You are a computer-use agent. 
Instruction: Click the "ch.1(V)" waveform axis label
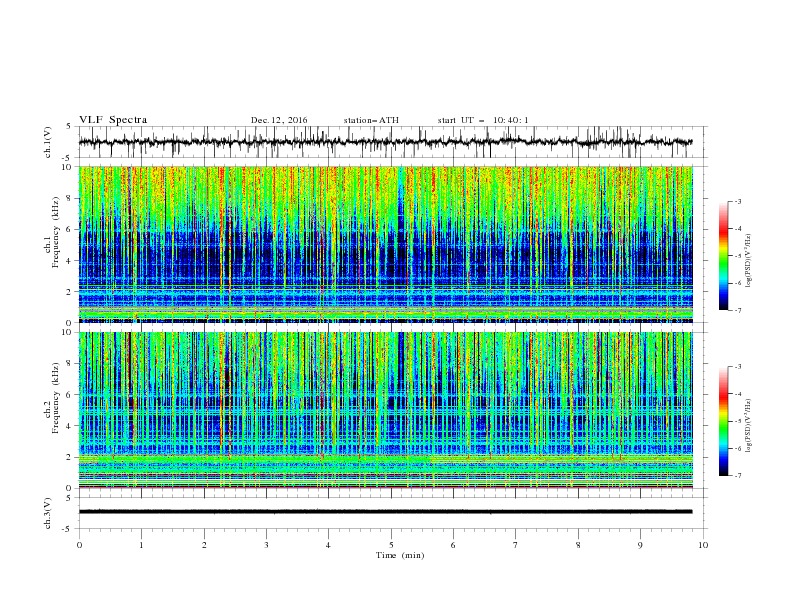click(48, 142)
